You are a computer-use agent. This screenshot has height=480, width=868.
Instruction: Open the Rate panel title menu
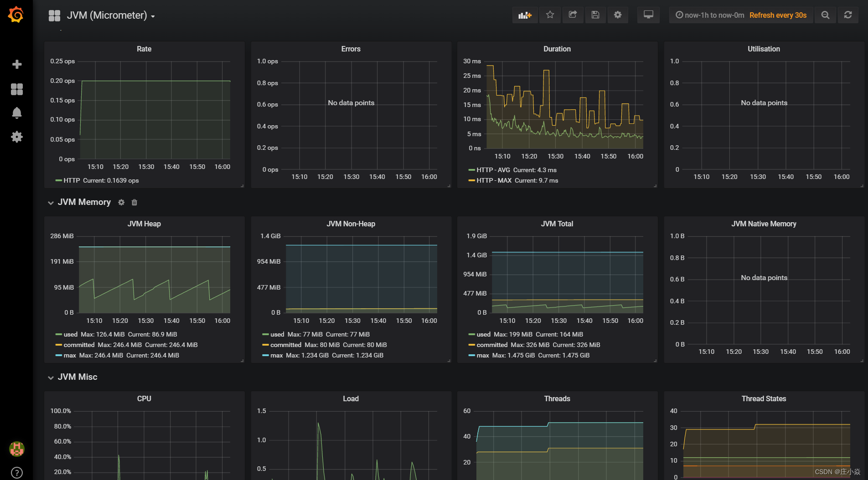144,49
